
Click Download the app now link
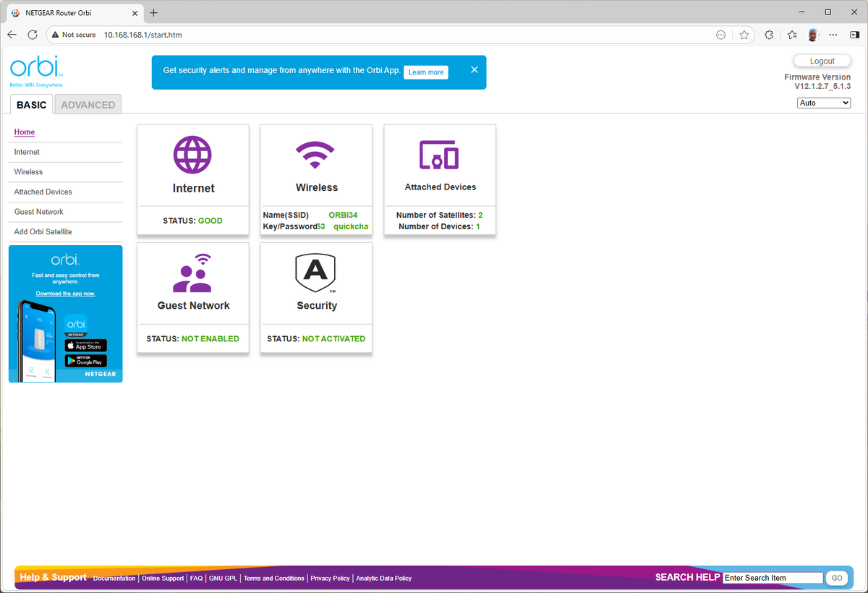click(x=65, y=294)
